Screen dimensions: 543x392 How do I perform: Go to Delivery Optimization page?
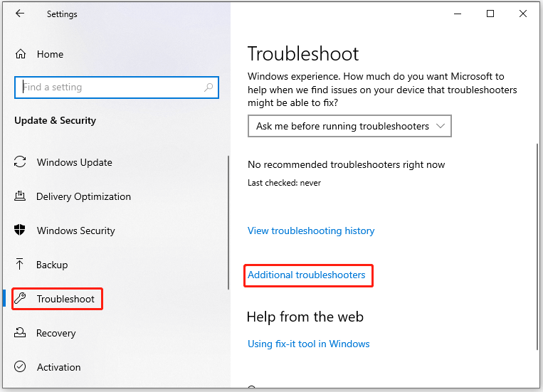83,196
